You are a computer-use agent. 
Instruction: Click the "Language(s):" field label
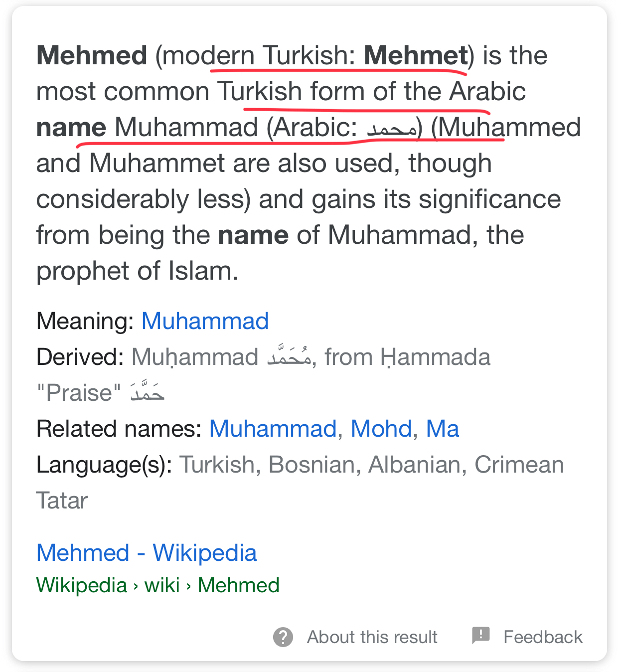tap(104, 465)
